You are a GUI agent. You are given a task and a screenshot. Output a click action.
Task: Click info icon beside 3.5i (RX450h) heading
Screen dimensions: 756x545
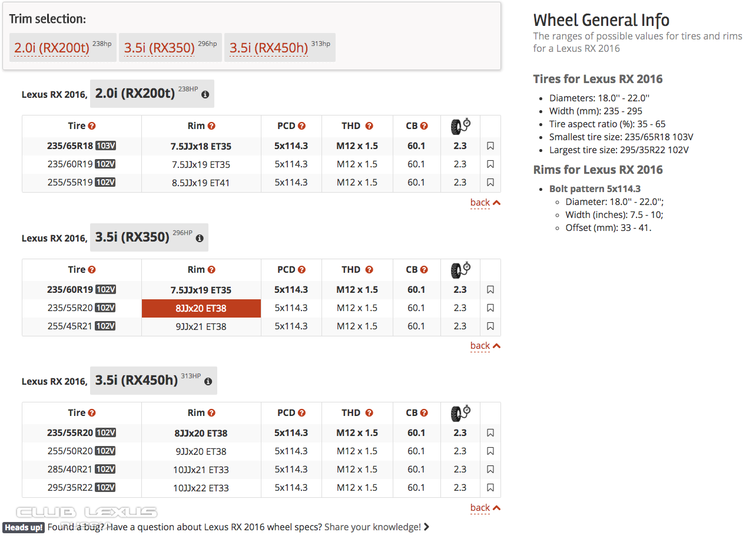pyautogui.click(x=208, y=381)
